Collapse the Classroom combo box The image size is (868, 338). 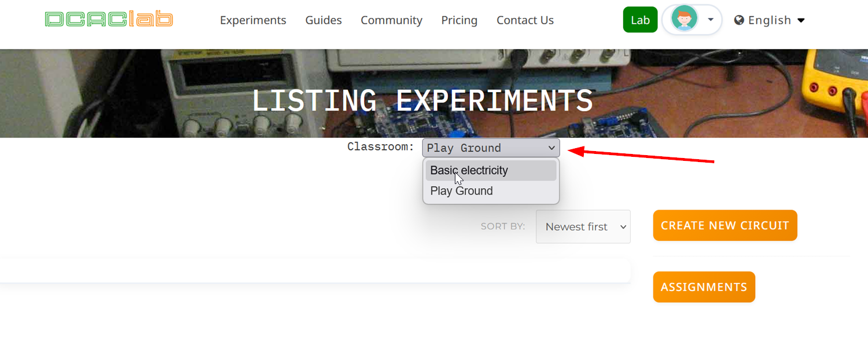(491, 148)
